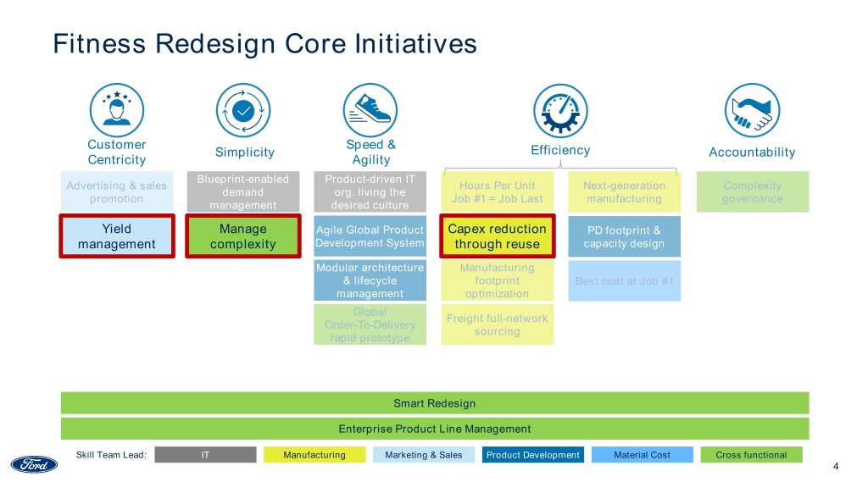Click the Smart Redesign bar
Viewport: 868px width, 488px height.
point(434,403)
